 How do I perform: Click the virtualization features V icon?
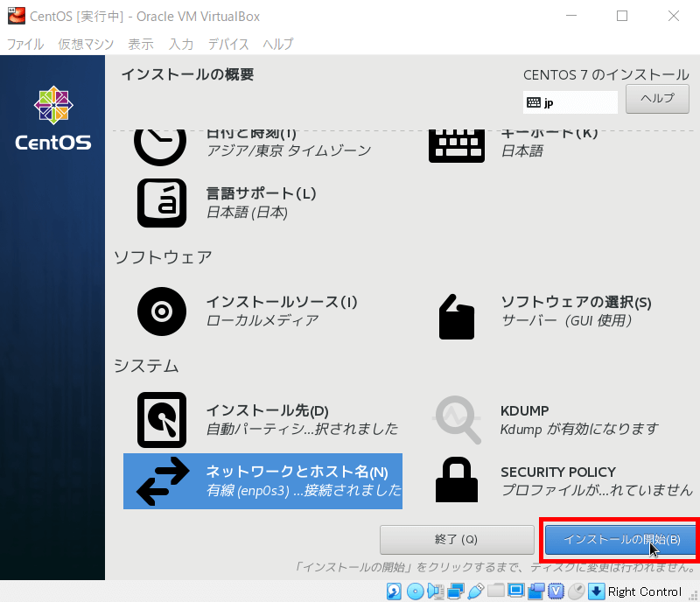pos(556,591)
